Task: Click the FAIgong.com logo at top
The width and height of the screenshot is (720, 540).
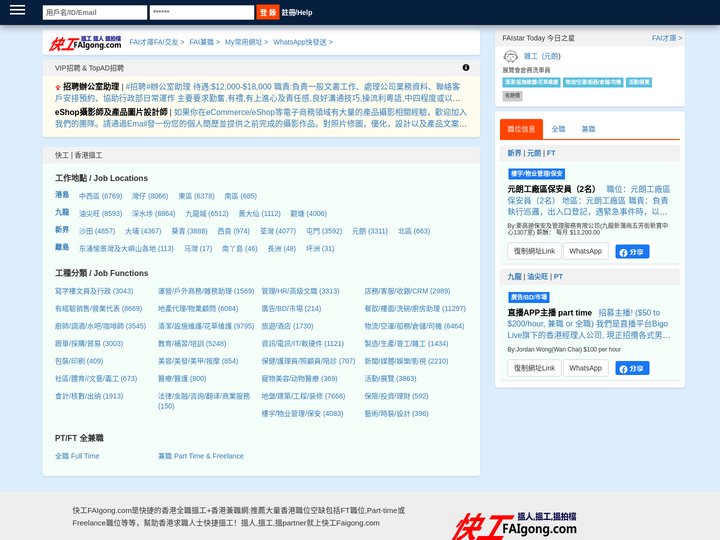Action: [x=85, y=43]
